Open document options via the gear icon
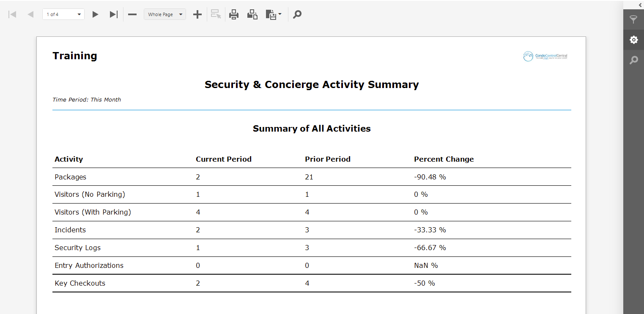The image size is (644, 314). tap(633, 39)
